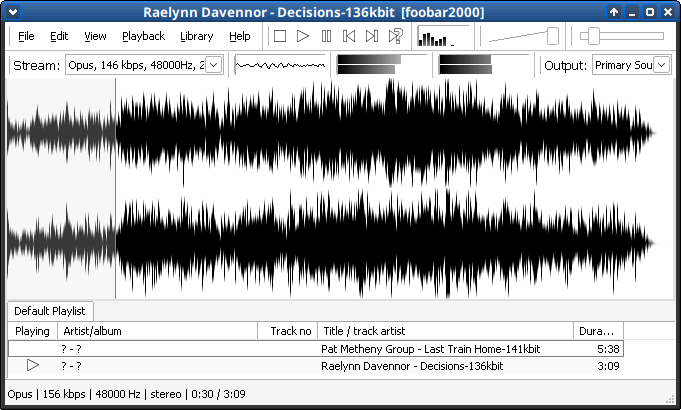Image resolution: width=681 pixels, height=410 pixels.
Task: Maximize the foobar2000 window
Action: pos(650,12)
